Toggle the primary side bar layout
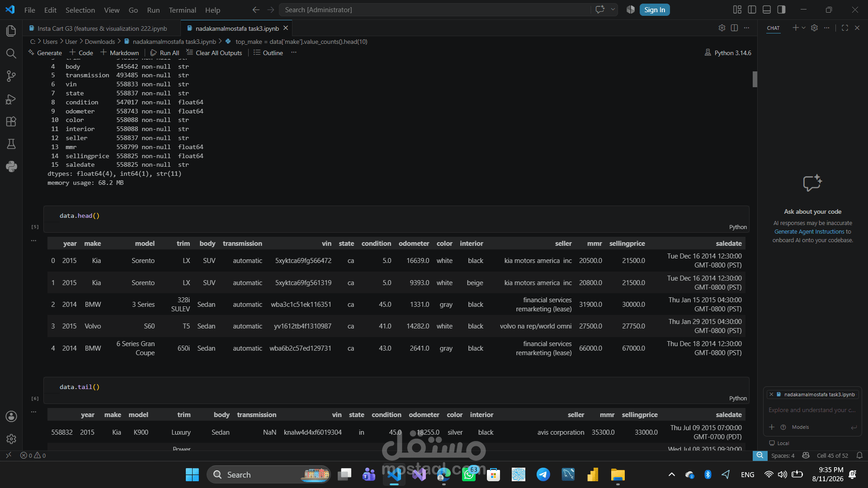Image resolution: width=868 pixels, height=488 pixels. pos(752,9)
